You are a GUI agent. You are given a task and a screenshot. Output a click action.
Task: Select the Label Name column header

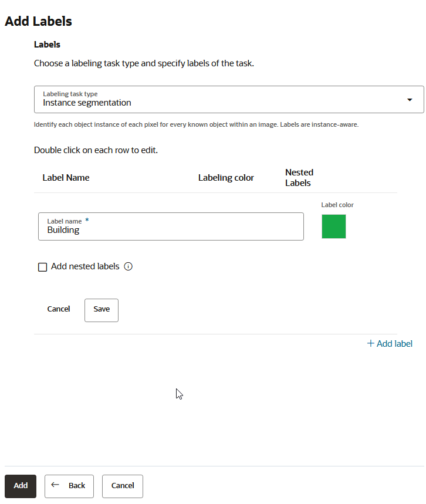[x=66, y=177]
